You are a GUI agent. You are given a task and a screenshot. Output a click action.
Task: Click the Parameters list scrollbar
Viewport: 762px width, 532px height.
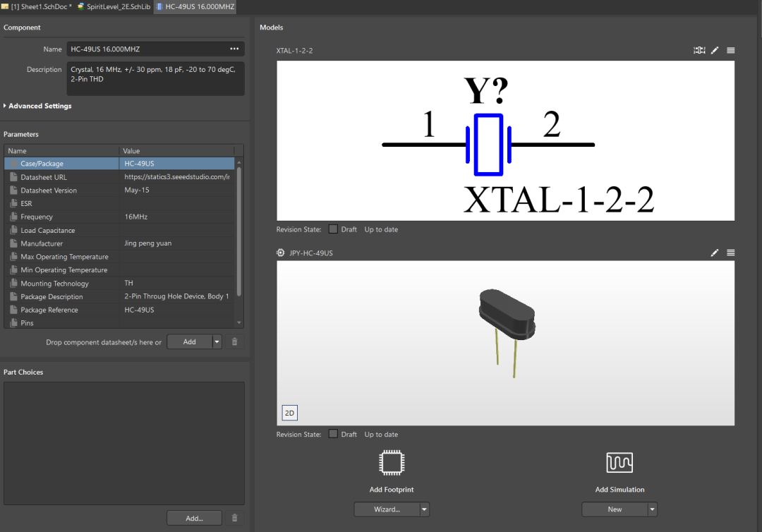point(238,231)
